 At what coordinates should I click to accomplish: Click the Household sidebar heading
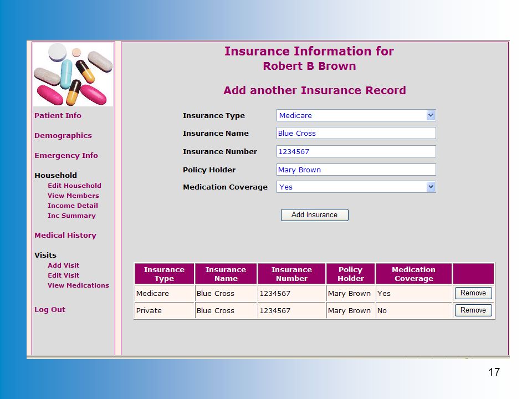tap(55, 176)
